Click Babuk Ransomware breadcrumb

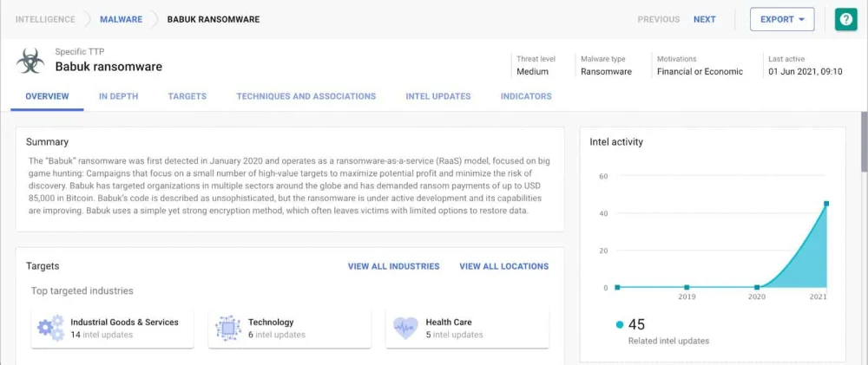[214, 19]
